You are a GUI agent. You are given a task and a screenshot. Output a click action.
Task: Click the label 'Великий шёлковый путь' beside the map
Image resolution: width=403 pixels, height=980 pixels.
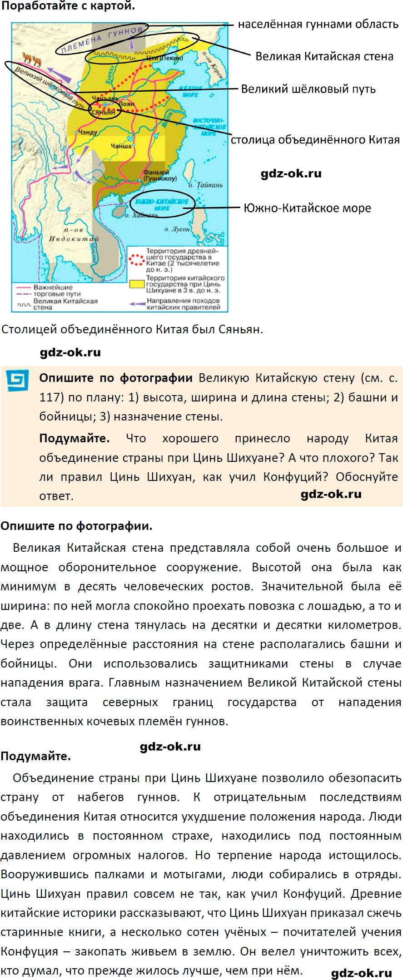pyautogui.click(x=308, y=89)
